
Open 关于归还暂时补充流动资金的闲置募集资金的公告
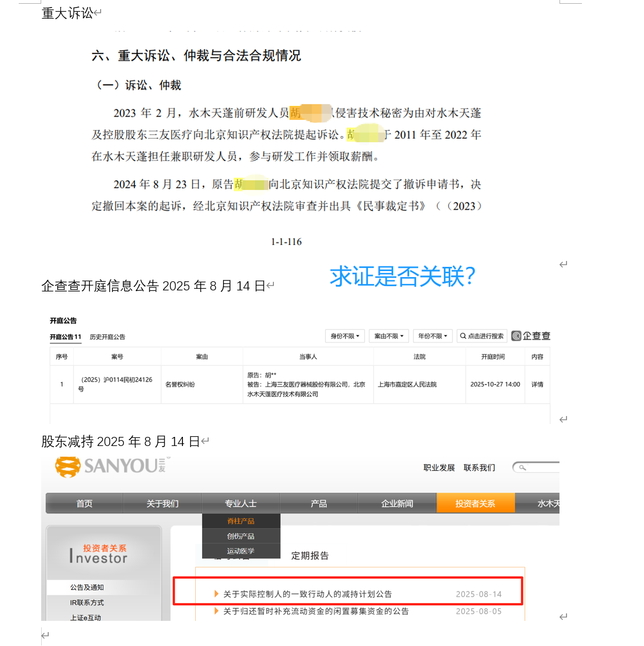[316, 611]
